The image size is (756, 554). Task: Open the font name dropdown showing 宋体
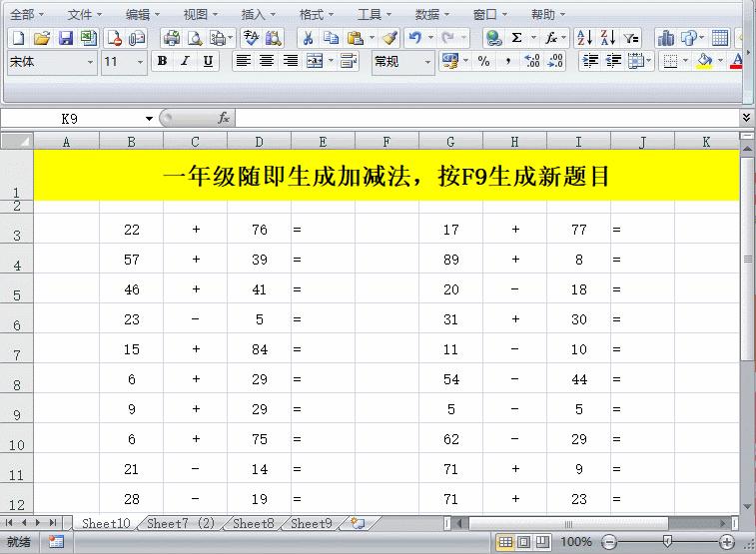tap(90, 62)
